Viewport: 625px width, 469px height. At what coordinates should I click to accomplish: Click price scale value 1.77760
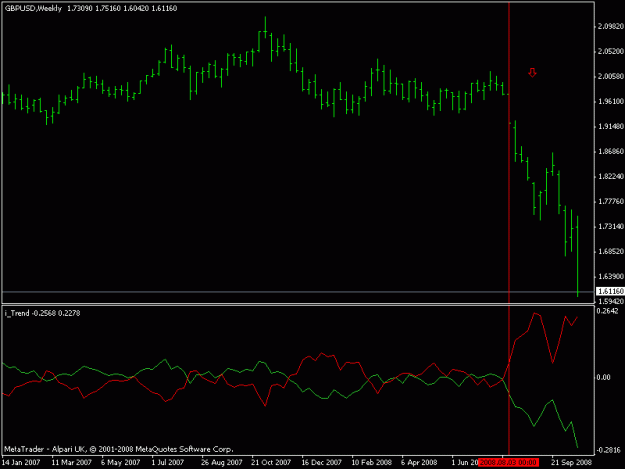tap(611, 202)
